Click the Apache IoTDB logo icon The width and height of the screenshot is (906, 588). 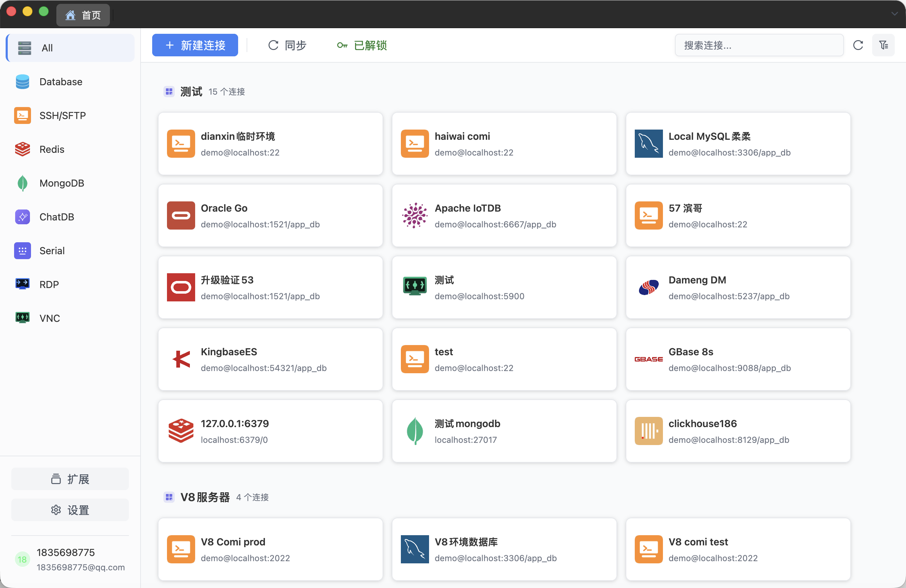tap(415, 216)
